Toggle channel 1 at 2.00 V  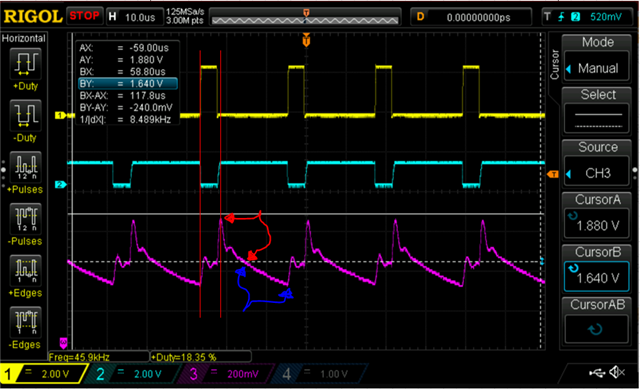pyautogui.click(x=43, y=374)
